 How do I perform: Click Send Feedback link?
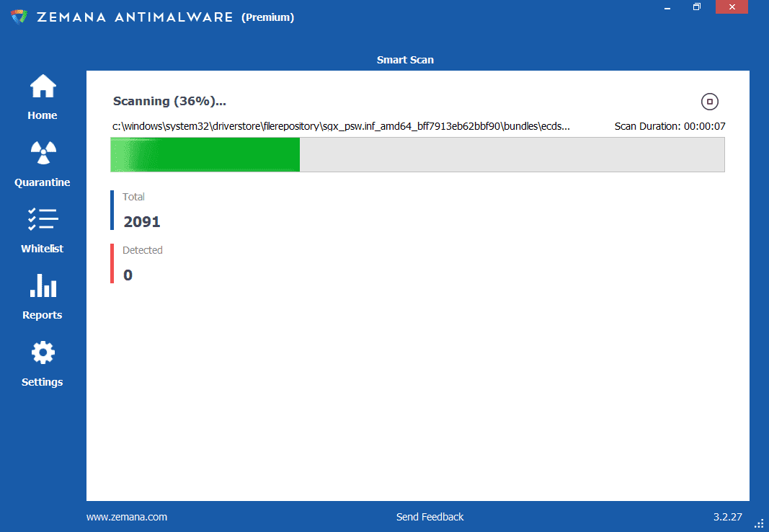click(x=430, y=517)
